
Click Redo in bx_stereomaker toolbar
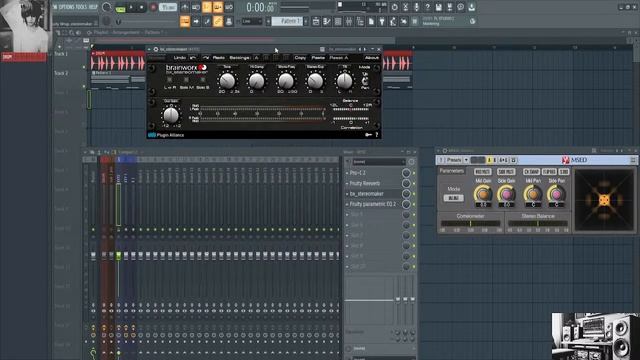click(218, 58)
